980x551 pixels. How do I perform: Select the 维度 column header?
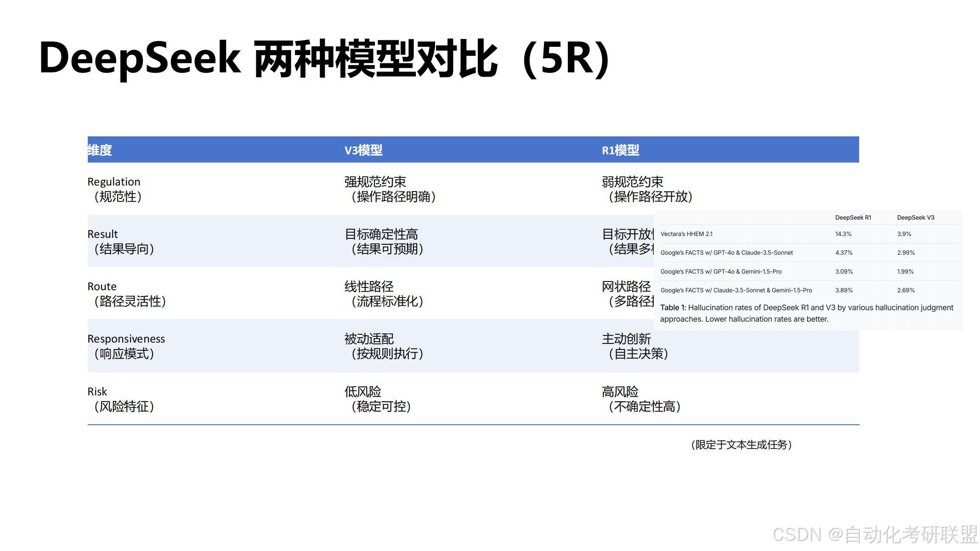(100, 150)
